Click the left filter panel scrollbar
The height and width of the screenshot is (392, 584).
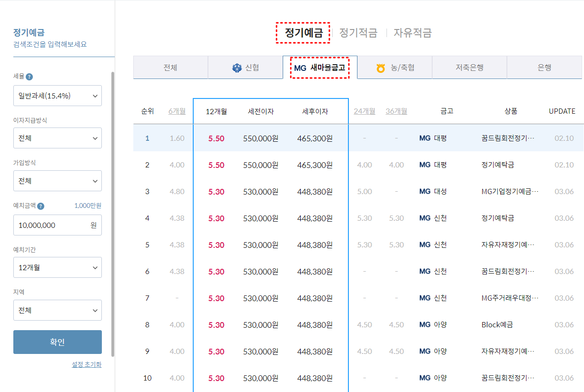click(113, 214)
